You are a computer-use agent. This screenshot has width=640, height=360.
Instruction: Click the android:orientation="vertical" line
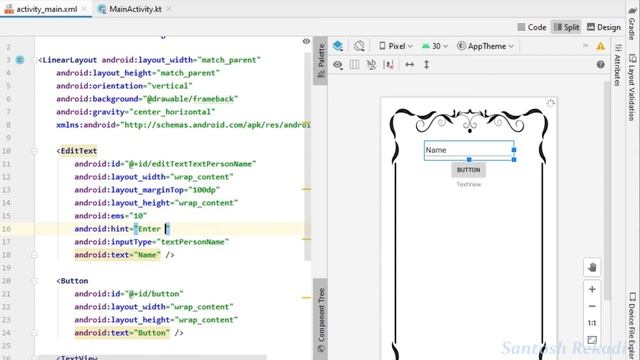click(124, 86)
